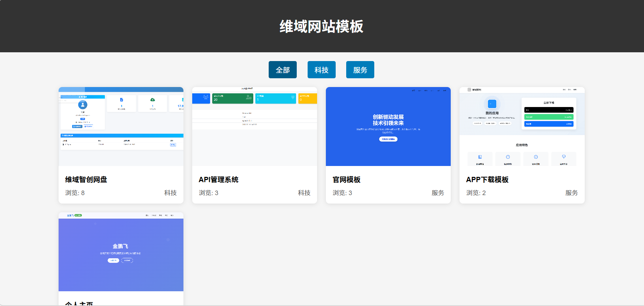644x306 pixels.
Task: Click the 官网模板 title
Action: 347,180
